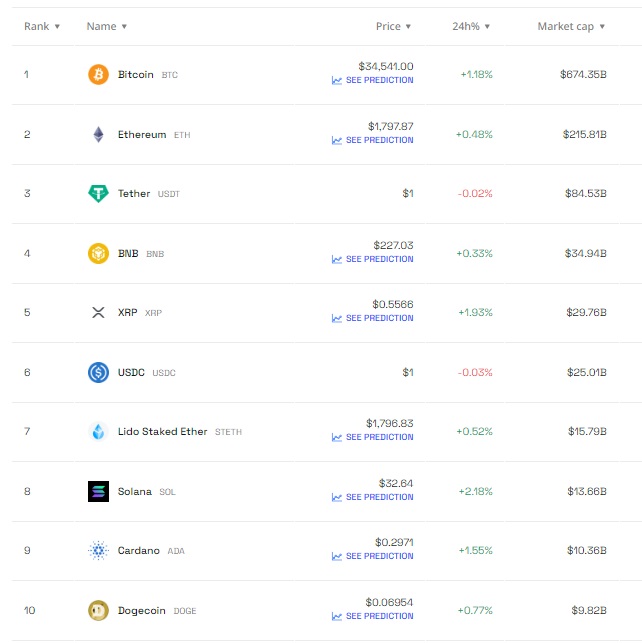This screenshot has height=643, width=642.
Task: Click the Bitcoin orange logo icon
Action: pyautogui.click(x=98, y=75)
